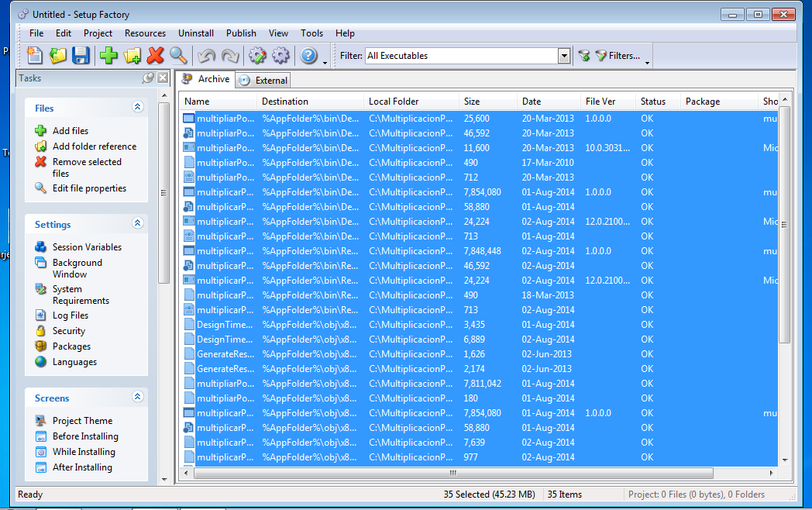Open the Filter dropdown arrow
Screen dimensions: 812x510
pyautogui.click(x=564, y=56)
